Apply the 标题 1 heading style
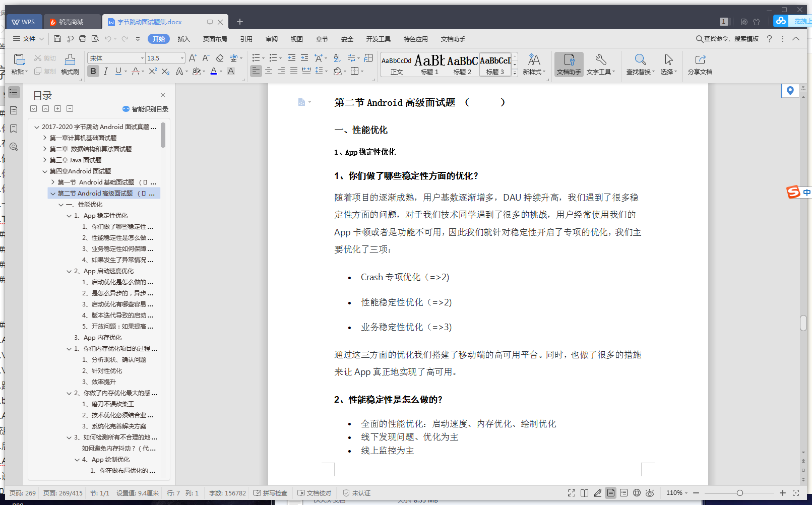 430,65
